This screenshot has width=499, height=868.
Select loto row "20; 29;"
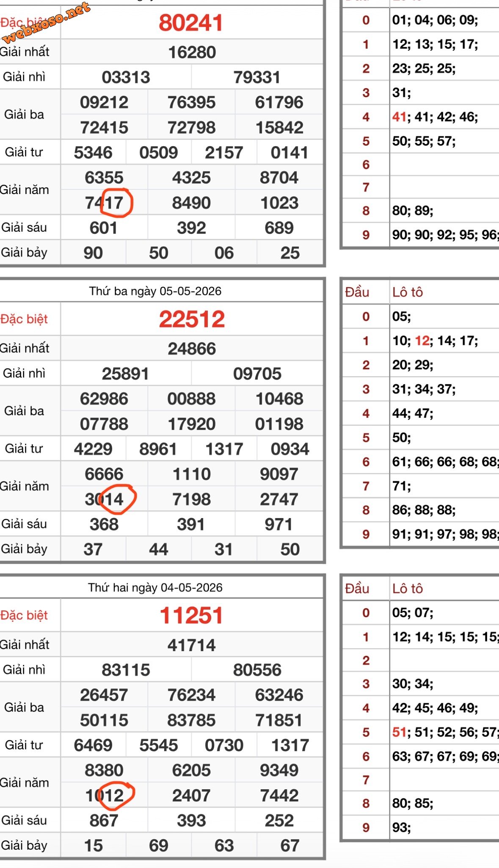[x=413, y=365]
